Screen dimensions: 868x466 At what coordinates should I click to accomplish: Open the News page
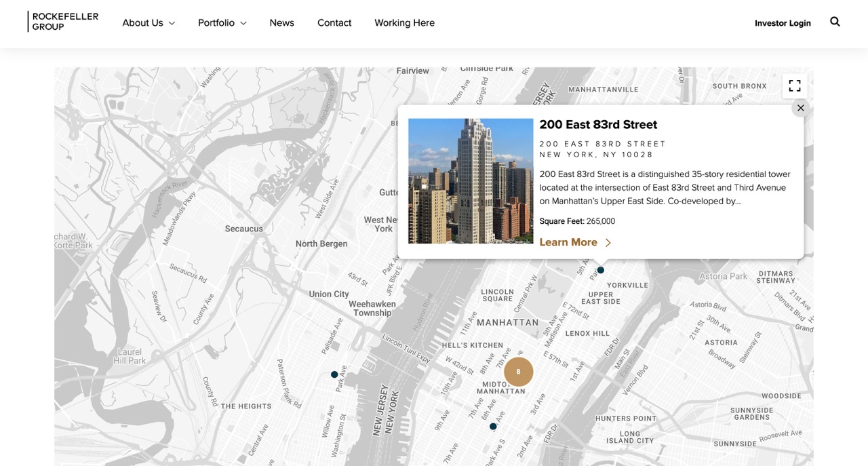[x=281, y=23]
